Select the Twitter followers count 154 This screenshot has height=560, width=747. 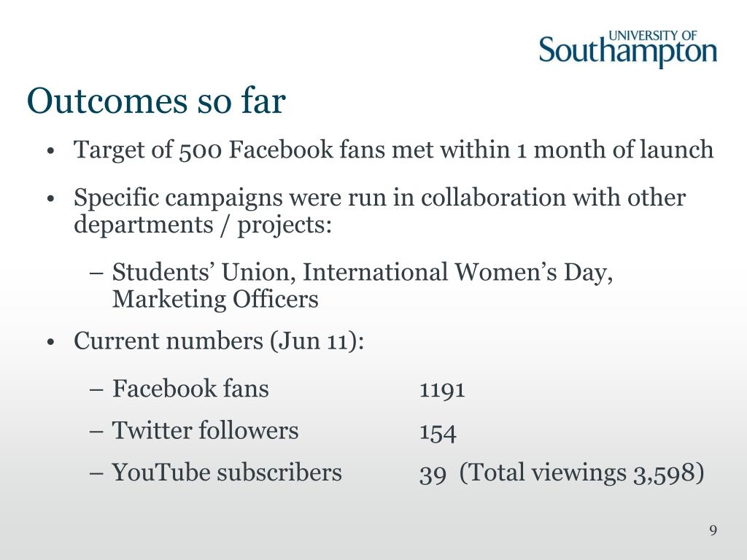(438, 432)
